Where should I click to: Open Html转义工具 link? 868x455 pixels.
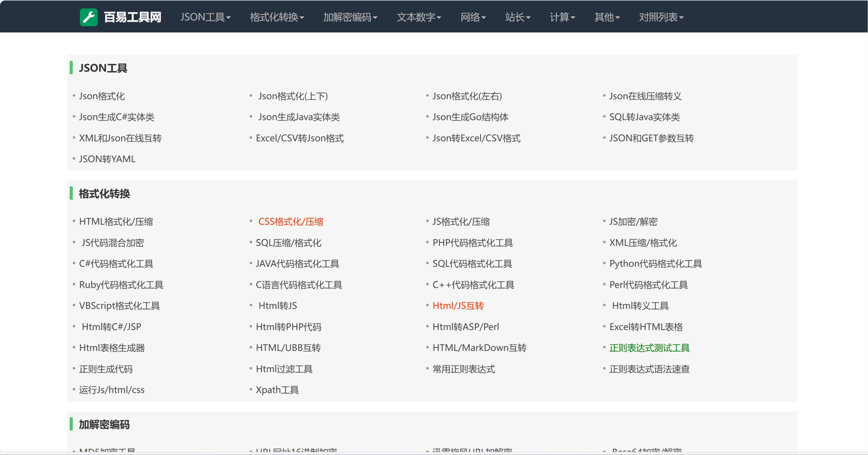[640, 306]
